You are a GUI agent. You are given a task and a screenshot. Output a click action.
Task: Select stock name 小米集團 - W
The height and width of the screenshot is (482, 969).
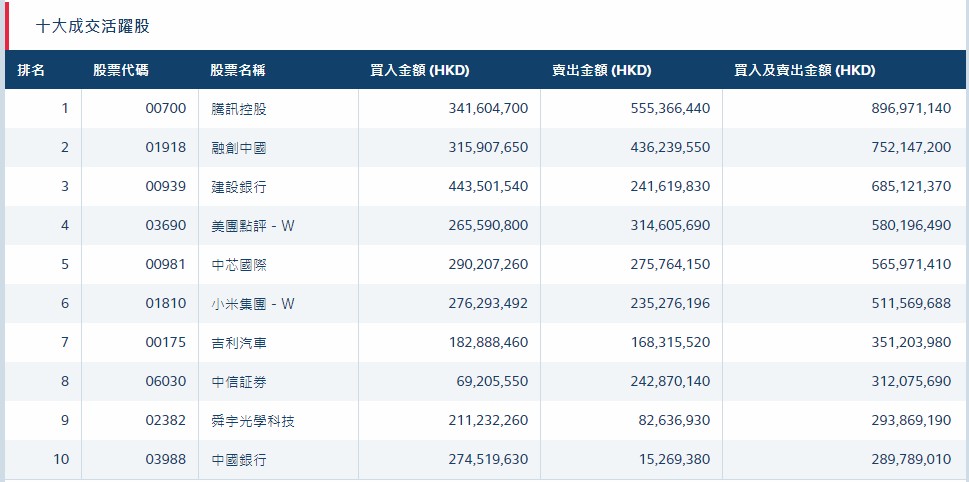[x=253, y=303]
